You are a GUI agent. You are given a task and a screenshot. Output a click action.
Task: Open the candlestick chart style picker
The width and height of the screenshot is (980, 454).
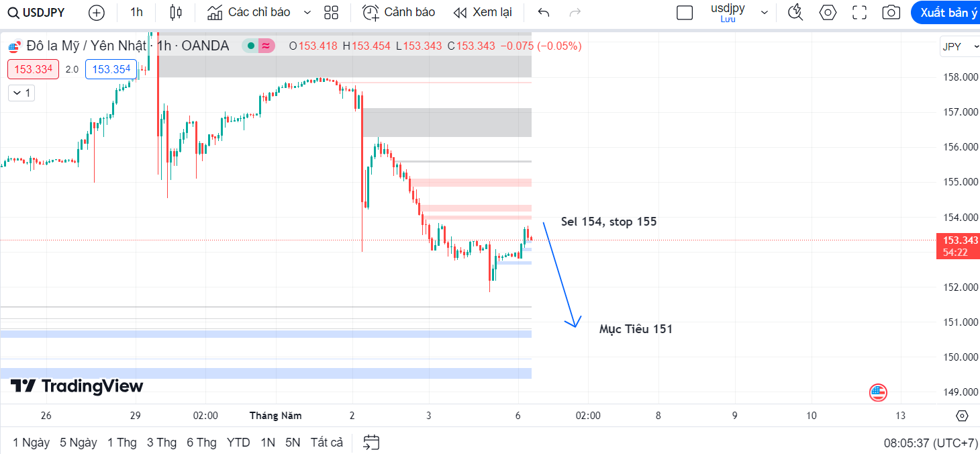click(x=176, y=12)
